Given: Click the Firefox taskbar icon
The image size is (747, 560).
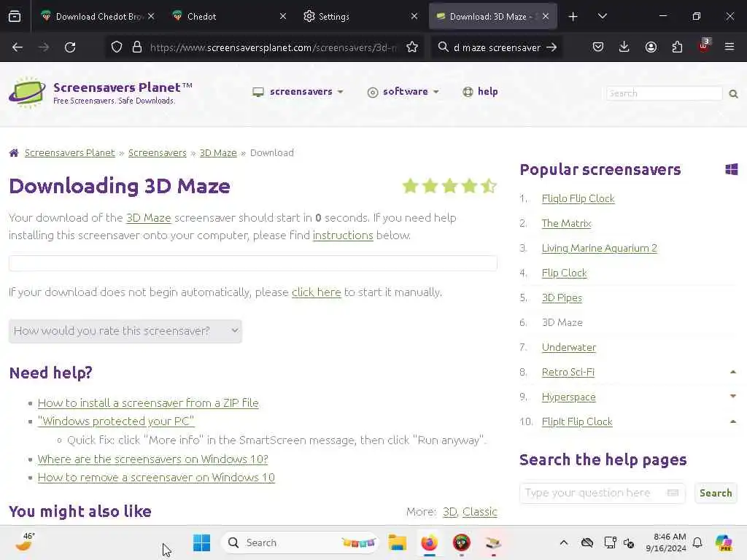Looking at the screenshot, I should click(x=429, y=542).
